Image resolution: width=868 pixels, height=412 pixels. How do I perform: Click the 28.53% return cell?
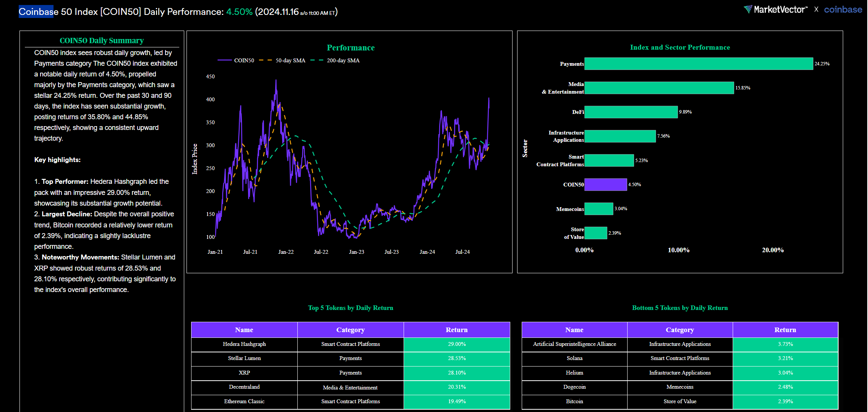click(457, 358)
